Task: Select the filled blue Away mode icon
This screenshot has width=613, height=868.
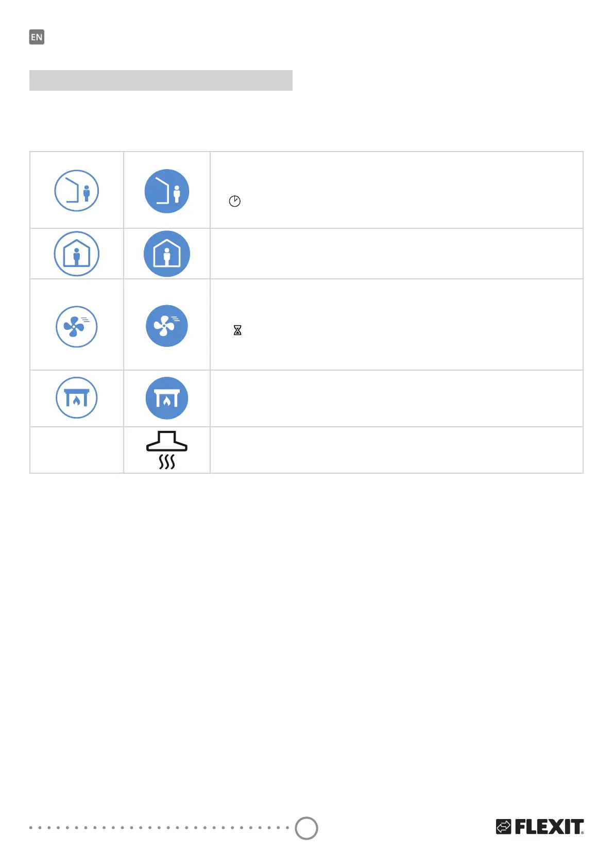Action: click(167, 191)
